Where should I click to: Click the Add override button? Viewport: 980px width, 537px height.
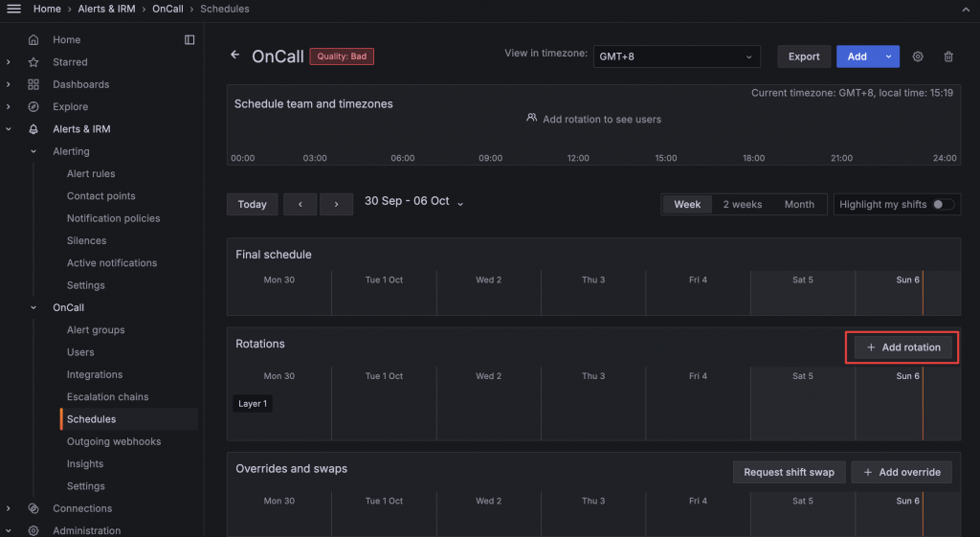point(902,472)
